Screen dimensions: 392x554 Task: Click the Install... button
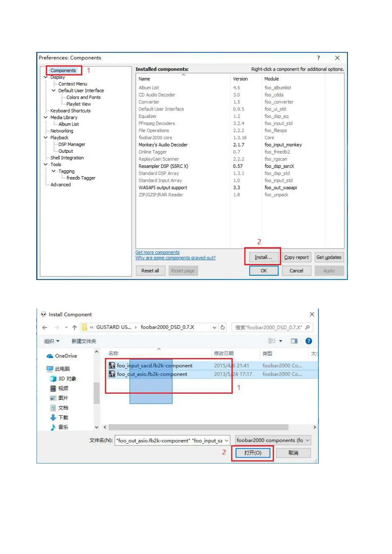tap(263, 257)
